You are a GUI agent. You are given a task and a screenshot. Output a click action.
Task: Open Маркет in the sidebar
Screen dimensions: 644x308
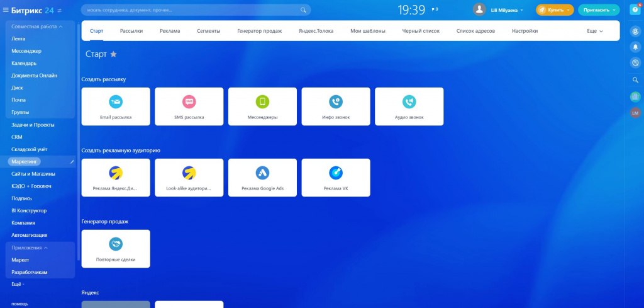[20, 260]
